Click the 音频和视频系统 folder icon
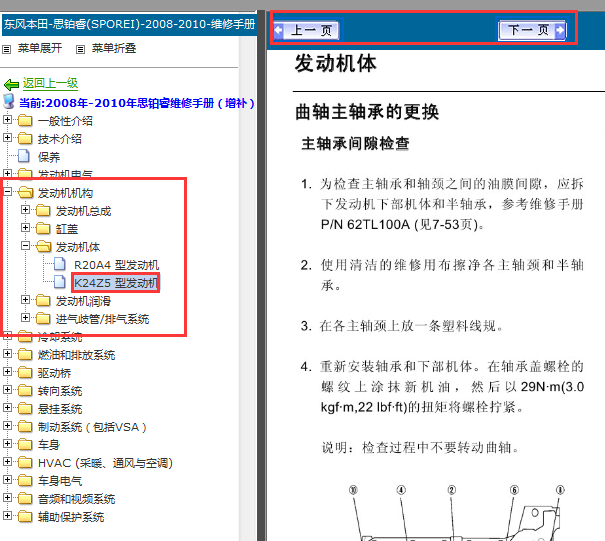The image size is (605, 541). click(25, 498)
